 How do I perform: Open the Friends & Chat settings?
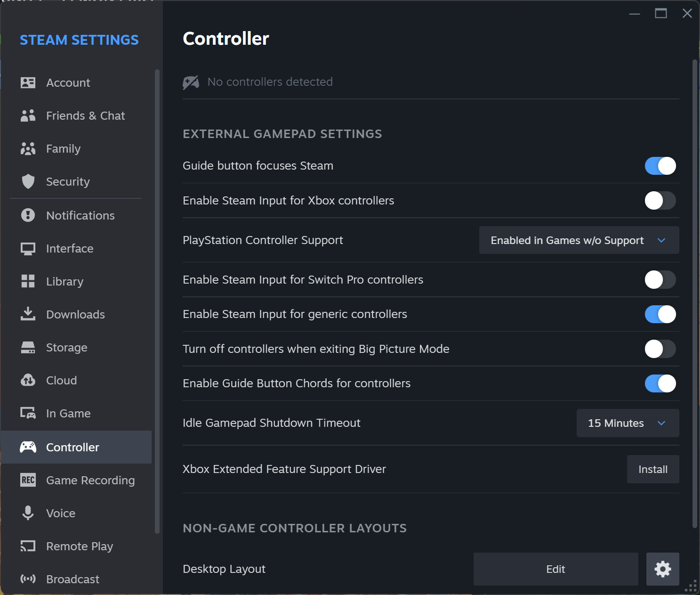[x=85, y=116]
